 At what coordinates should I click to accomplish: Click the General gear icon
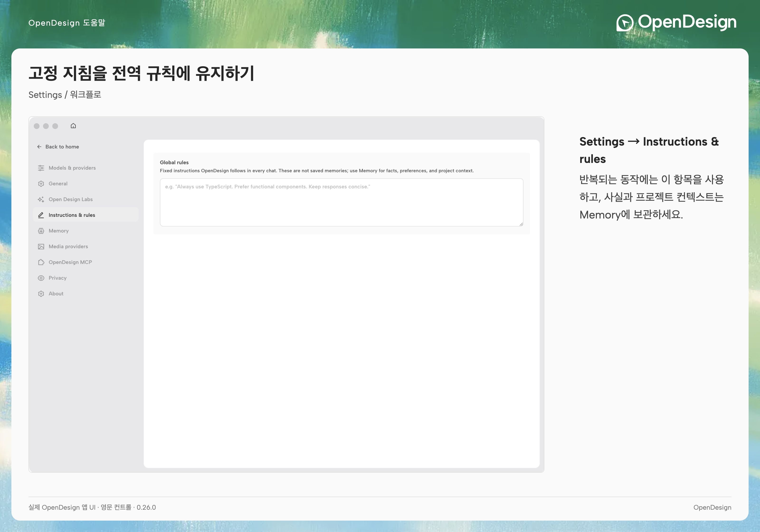coord(41,184)
